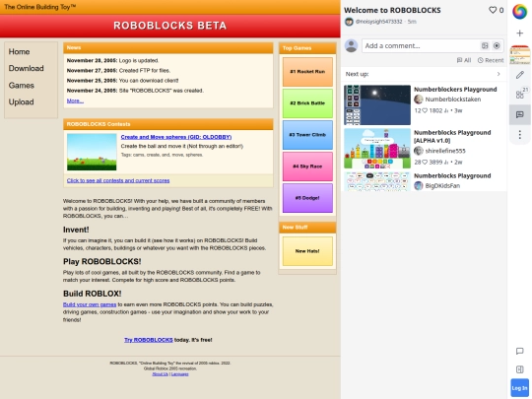The width and height of the screenshot is (532, 399).
Task: Toggle the highlighted comments panel icon
Action: [x=519, y=114]
